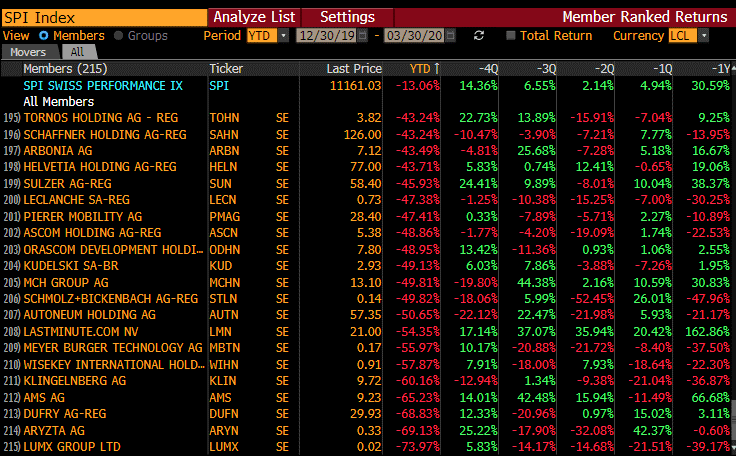Select DUFRY AG-REG row

pyautogui.click(x=366, y=414)
